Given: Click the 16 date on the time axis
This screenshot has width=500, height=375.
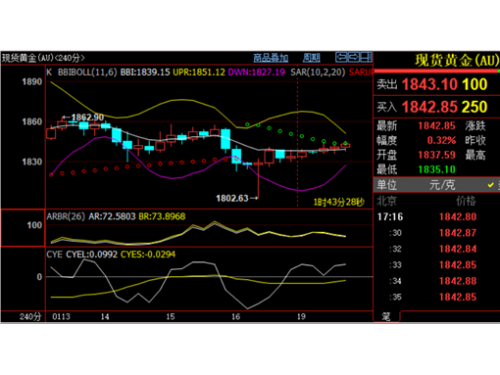Looking at the screenshot, I should pyautogui.click(x=236, y=316).
